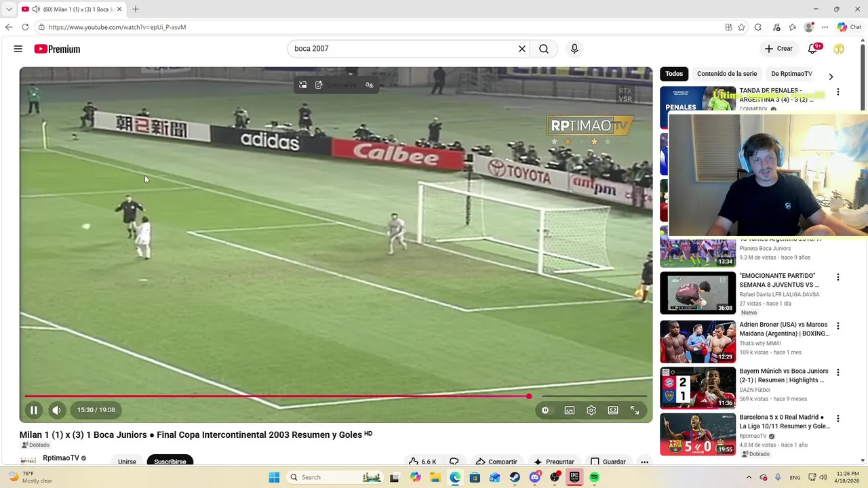Save video with Guardar button
868x488 pixels.
click(x=608, y=462)
